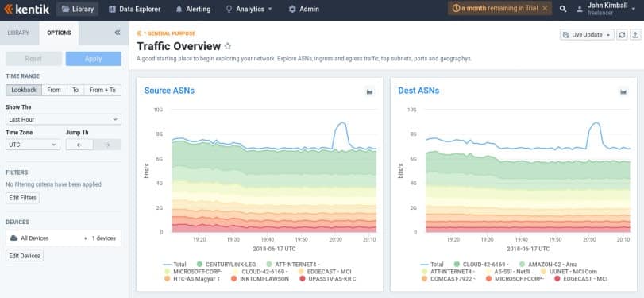Open the Live Update dropdown
This screenshot has height=298, width=644.
[x=587, y=34]
